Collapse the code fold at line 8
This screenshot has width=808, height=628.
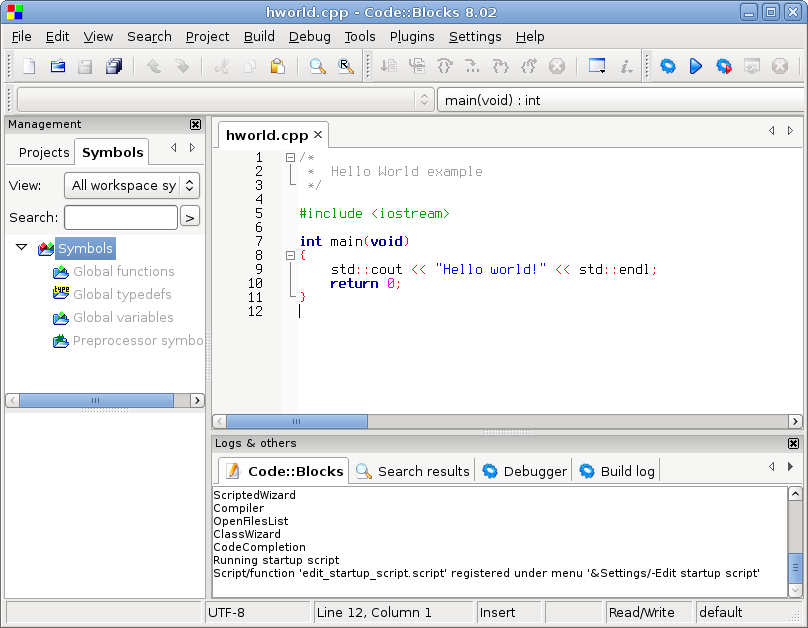tap(290, 255)
